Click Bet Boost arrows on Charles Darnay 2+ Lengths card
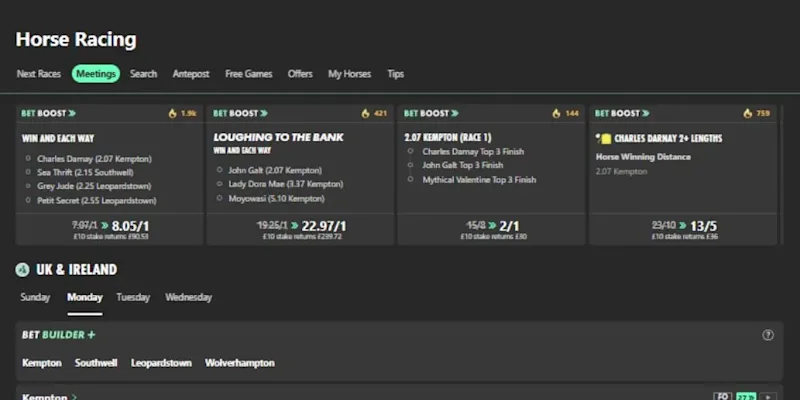The height and width of the screenshot is (400, 800). [x=645, y=113]
